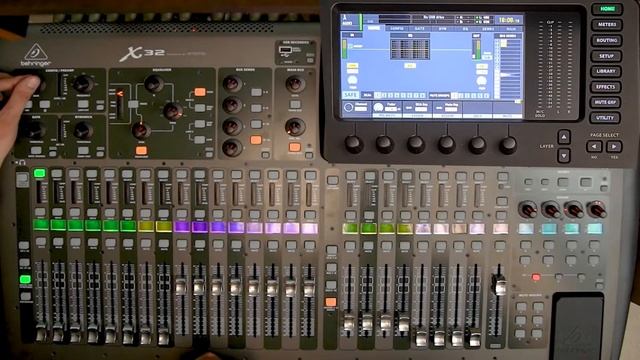
Task: Click the fader cap on input channel 16
Action: tap(309, 289)
